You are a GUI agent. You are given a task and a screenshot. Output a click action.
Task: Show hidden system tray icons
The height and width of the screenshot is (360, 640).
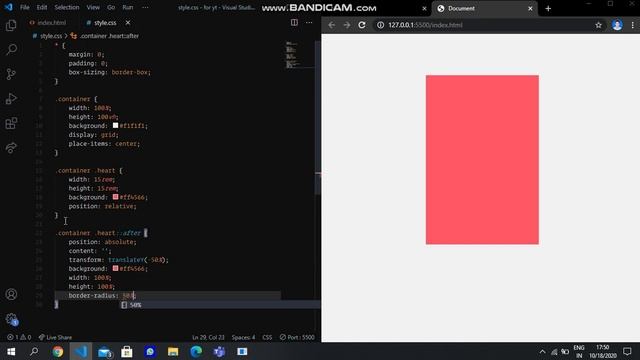pos(542,351)
